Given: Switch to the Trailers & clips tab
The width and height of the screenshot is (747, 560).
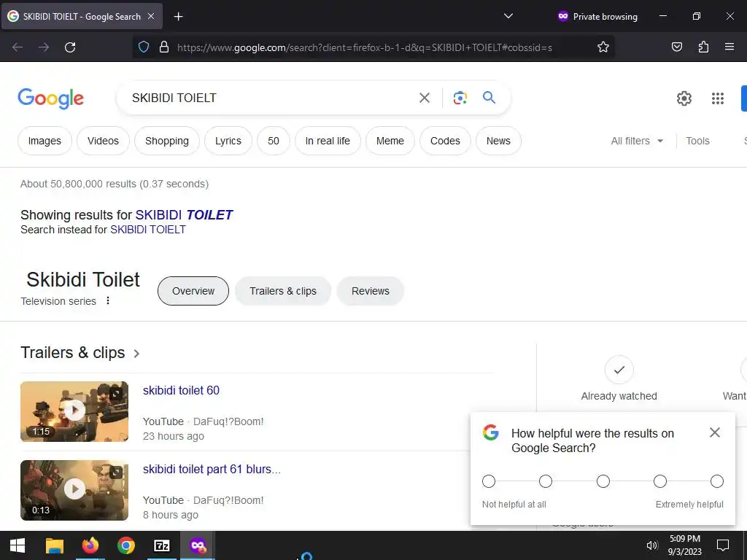Looking at the screenshot, I should point(283,291).
